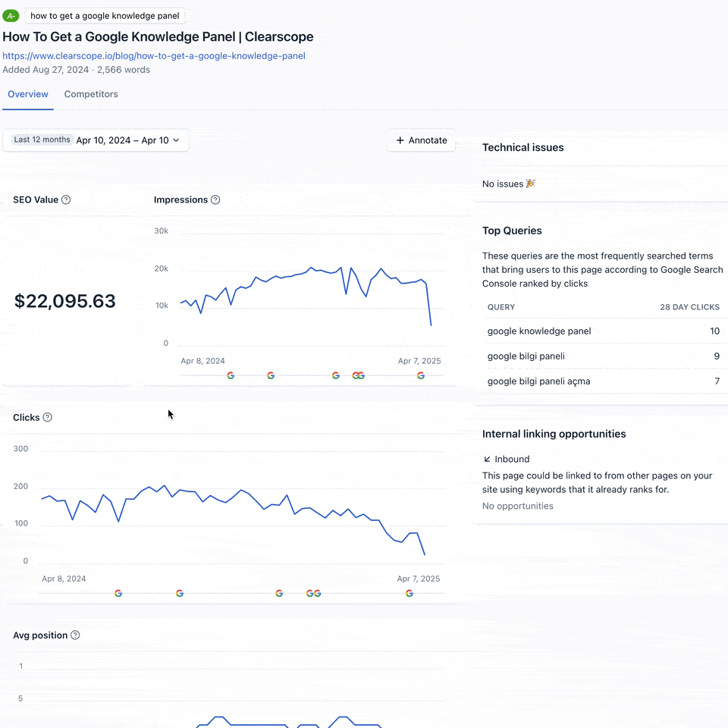Click the chevron beside Apr 10 date range
The image size is (728, 728).
click(x=176, y=140)
